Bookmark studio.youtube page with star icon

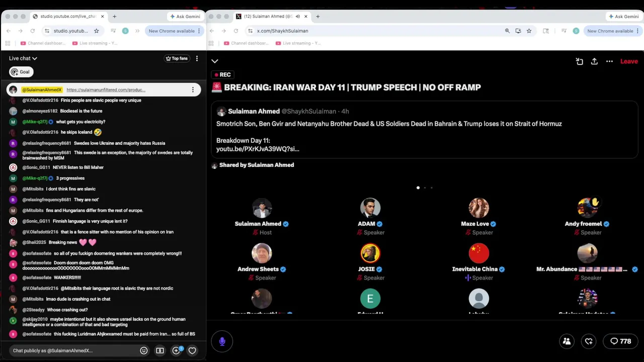click(x=96, y=31)
